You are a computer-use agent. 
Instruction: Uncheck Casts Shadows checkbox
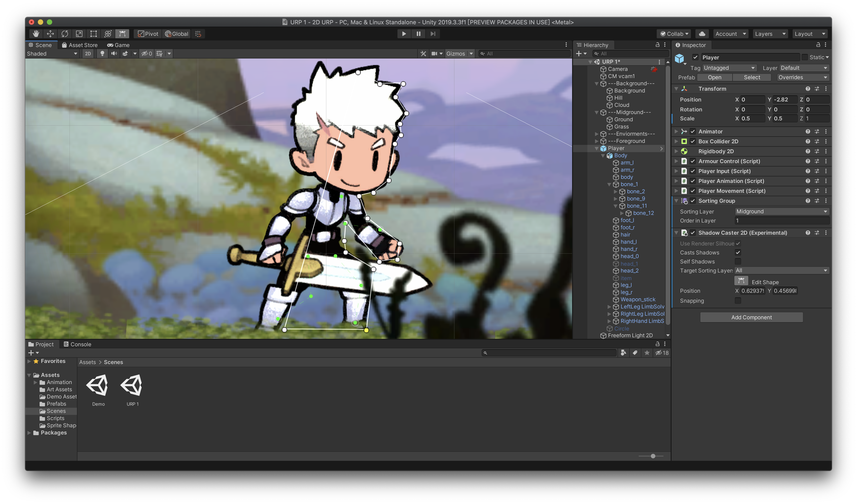click(738, 252)
